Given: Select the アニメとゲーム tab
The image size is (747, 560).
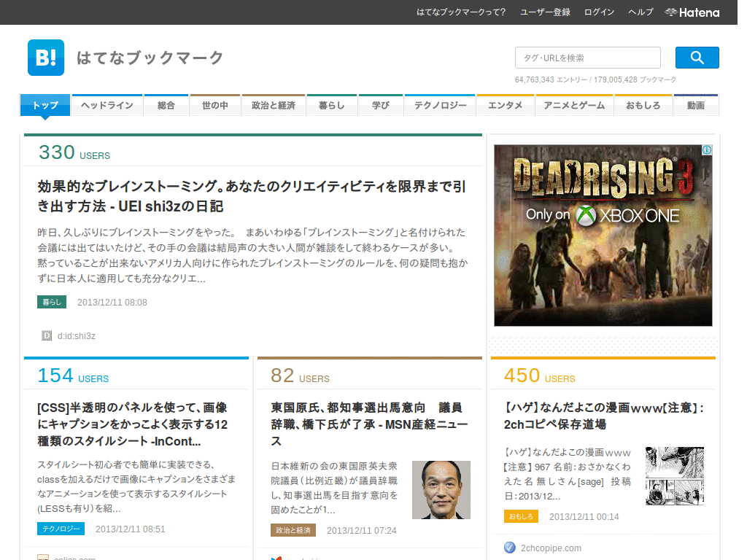Looking at the screenshot, I should [574, 105].
